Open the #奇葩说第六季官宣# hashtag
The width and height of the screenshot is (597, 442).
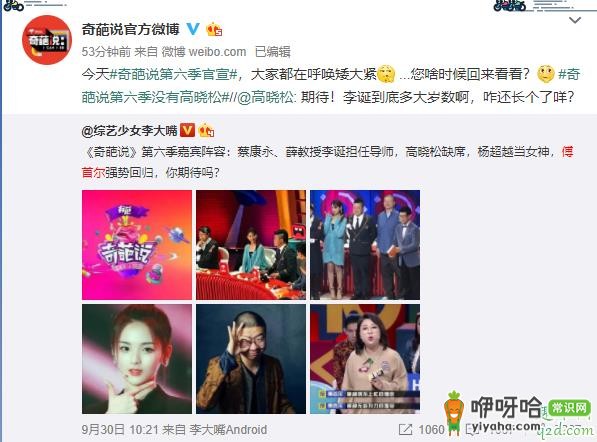tap(174, 74)
